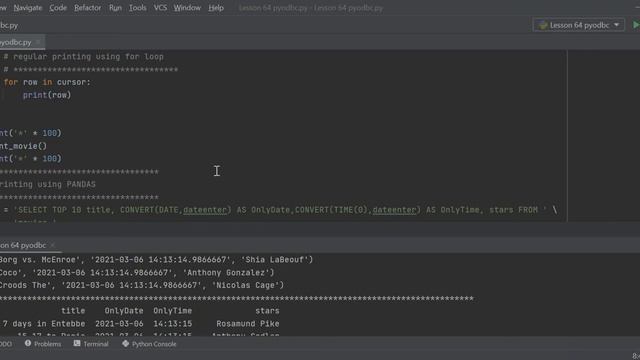Click the 'Shia LaBeouf' output text
The height and width of the screenshot is (360, 640).
[275, 260]
